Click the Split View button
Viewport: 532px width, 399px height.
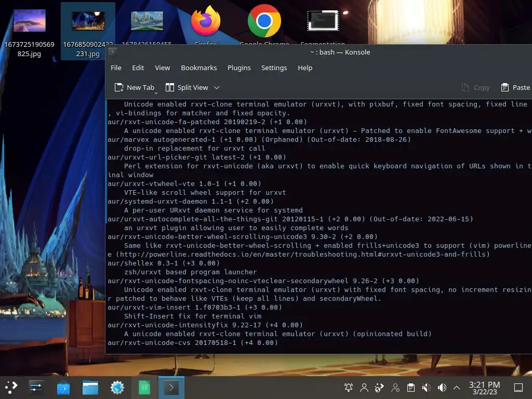point(187,87)
